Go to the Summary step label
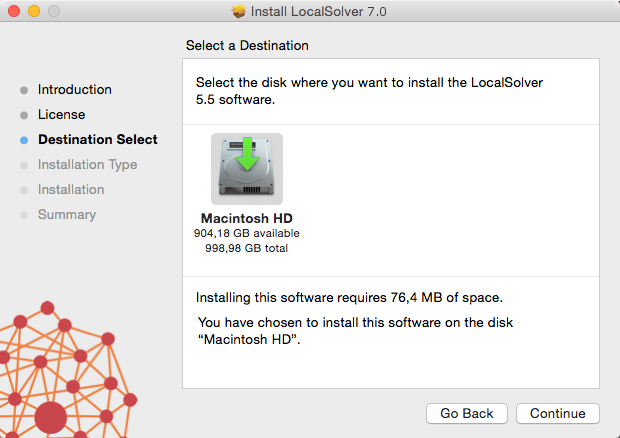 click(x=67, y=215)
